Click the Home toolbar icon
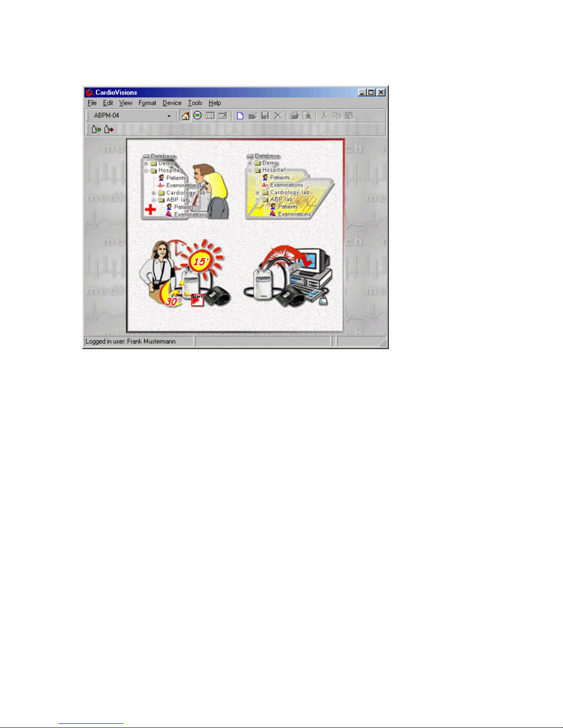This screenshot has height=728, width=563. coord(185,116)
